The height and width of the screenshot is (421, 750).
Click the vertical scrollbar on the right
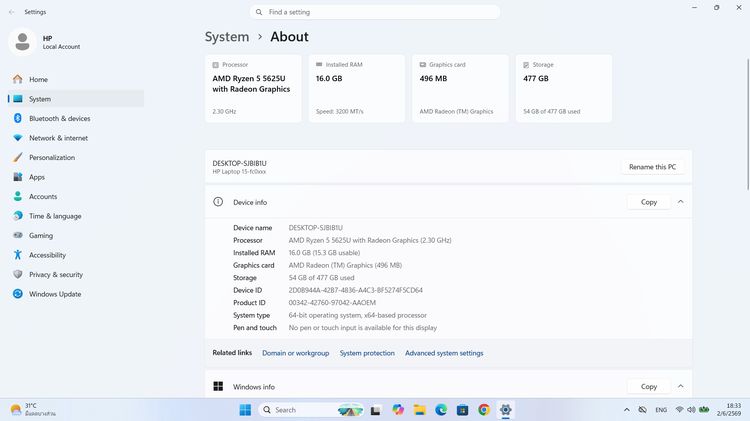747,124
